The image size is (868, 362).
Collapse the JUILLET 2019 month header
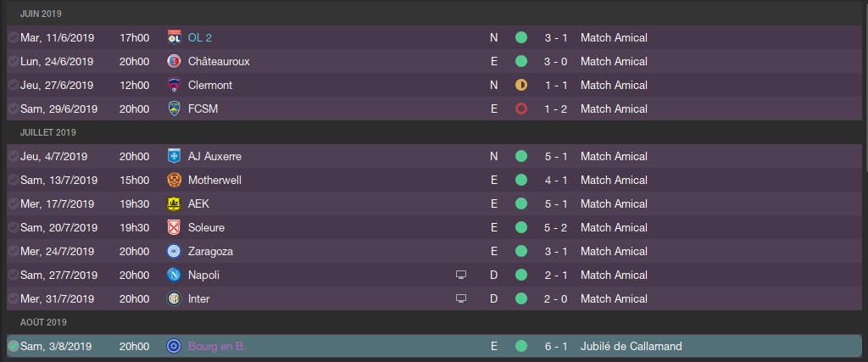pos(47,133)
